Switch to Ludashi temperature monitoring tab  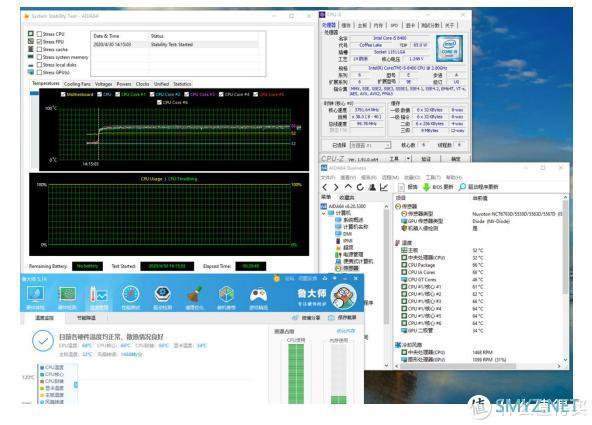point(44,318)
